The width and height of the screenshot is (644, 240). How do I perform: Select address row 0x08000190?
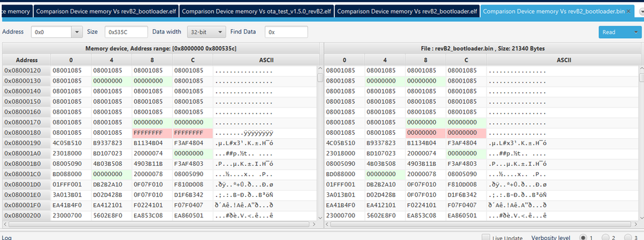26,143
